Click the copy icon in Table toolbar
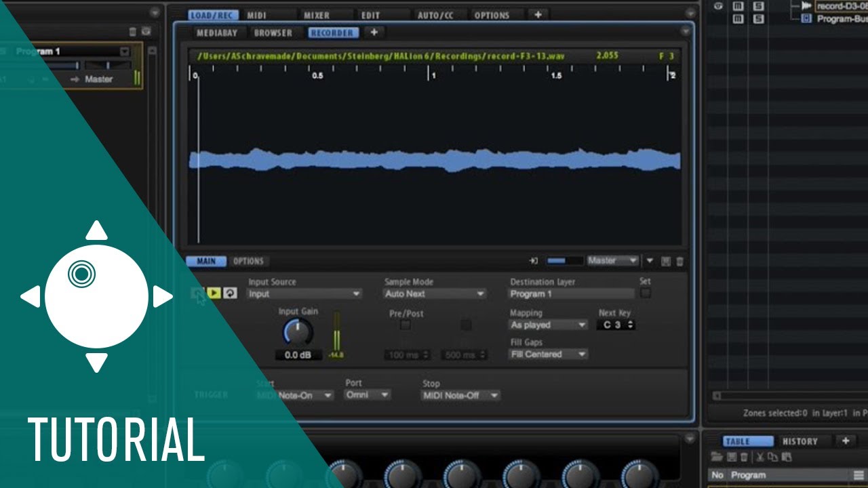The image size is (868, 488). tap(771, 457)
